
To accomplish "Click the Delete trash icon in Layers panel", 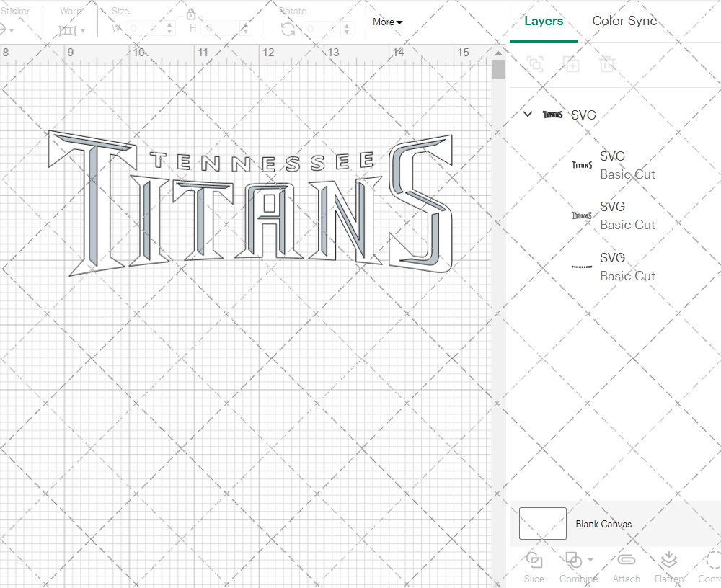I will tap(607, 64).
